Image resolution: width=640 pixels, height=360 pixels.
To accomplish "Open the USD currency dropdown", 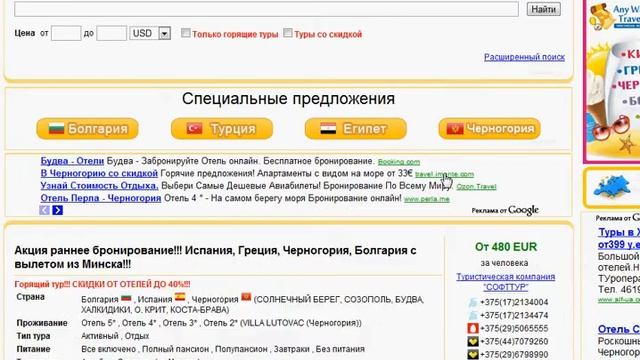I will click(x=150, y=33).
